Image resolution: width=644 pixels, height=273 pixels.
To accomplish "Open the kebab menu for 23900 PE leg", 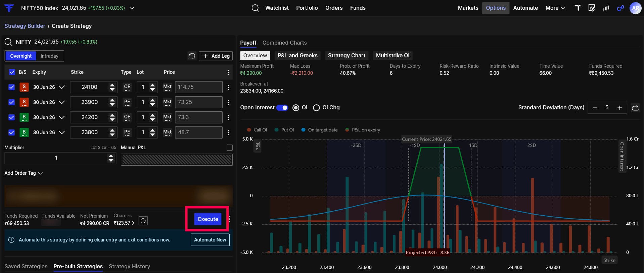I will point(228,102).
